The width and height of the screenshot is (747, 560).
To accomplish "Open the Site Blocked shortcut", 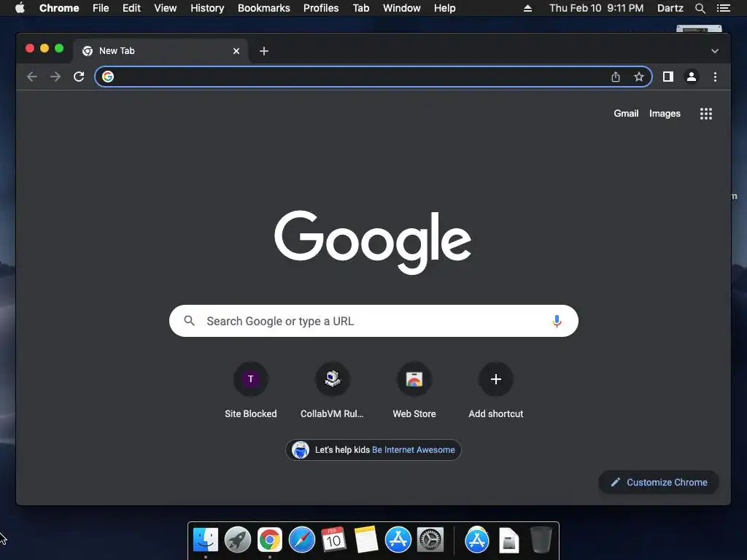I will click(x=251, y=392).
